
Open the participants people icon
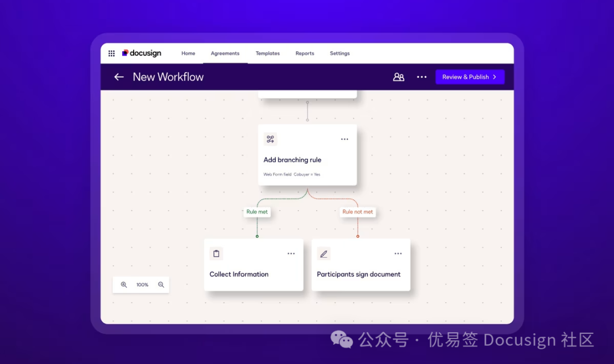point(399,77)
